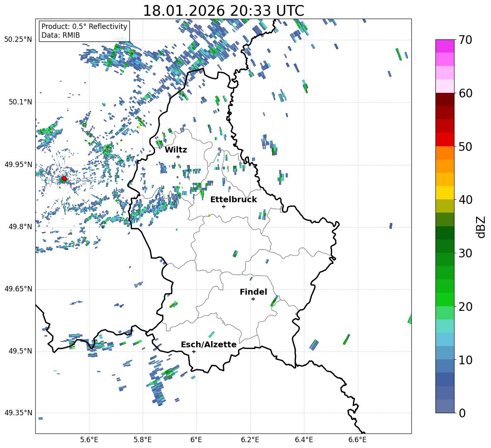Click the 0 label on colorbar
The width and height of the screenshot is (491, 448).
(x=462, y=413)
